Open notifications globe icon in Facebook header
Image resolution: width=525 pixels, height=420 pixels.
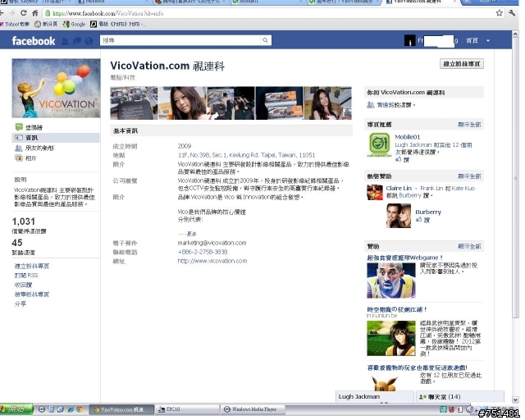89,41
